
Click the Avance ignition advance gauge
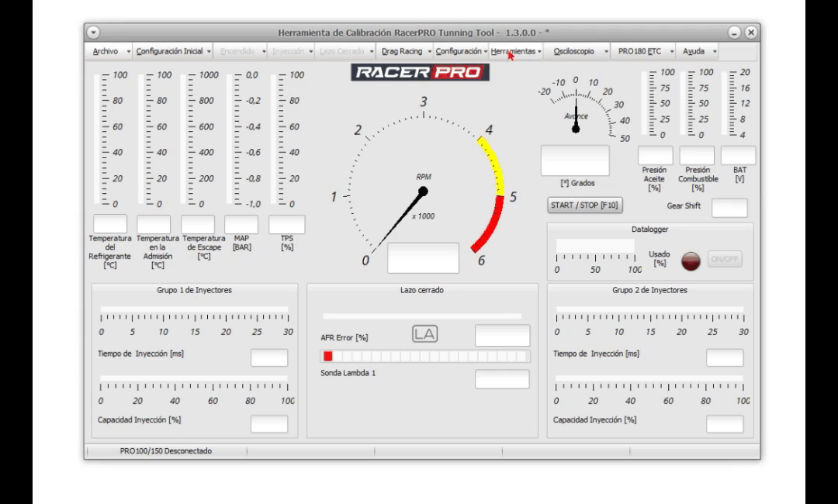(x=583, y=109)
